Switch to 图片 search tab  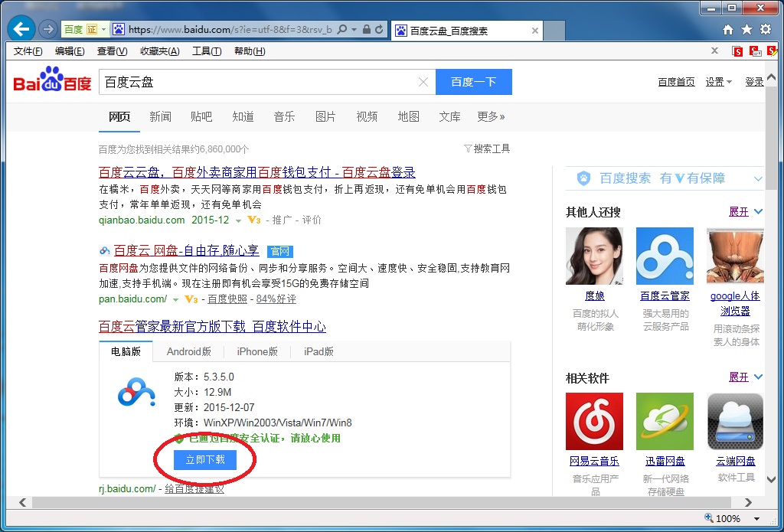click(x=325, y=116)
